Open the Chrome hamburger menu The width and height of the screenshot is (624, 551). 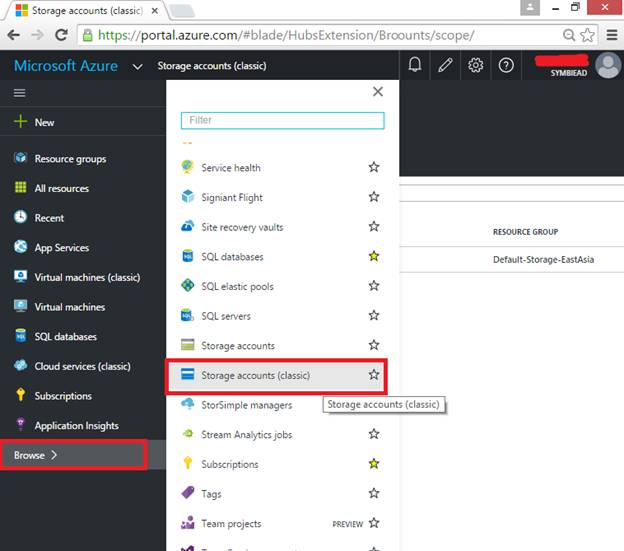tap(612, 35)
